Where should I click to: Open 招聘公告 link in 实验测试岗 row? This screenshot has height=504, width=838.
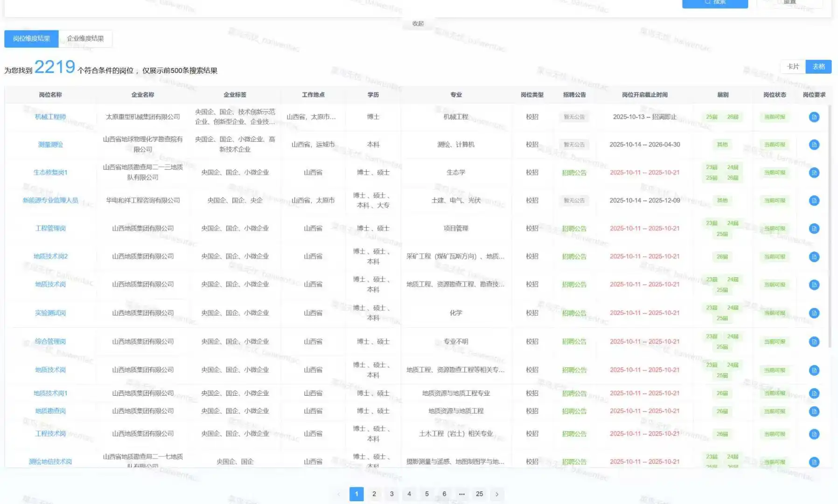574,313
